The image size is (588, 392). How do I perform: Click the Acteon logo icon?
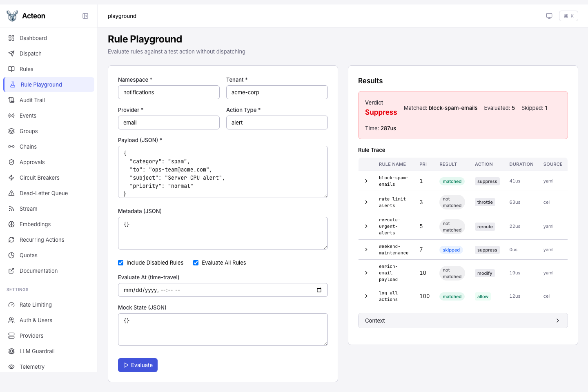[x=12, y=16]
